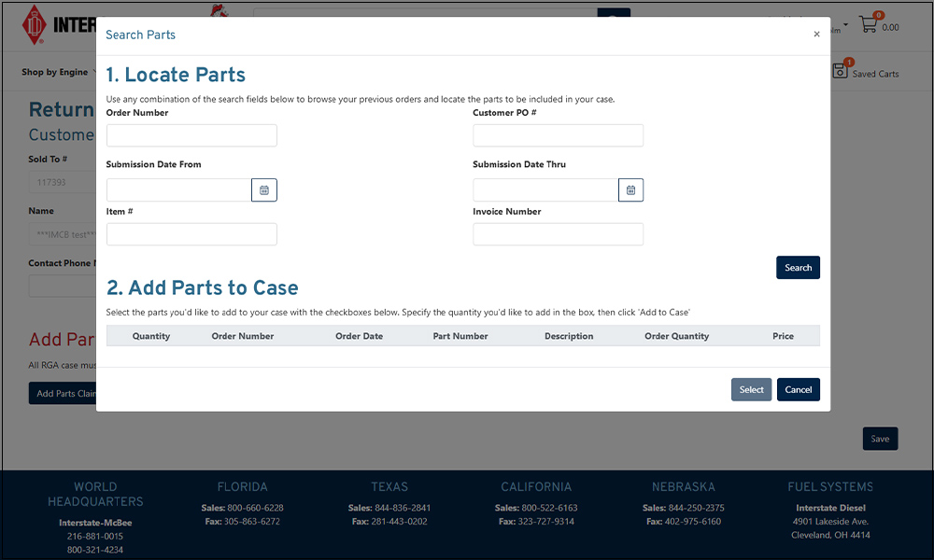Image resolution: width=934 pixels, height=560 pixels.
Task: Click the Price column header
Action: [x=784, y=336]
